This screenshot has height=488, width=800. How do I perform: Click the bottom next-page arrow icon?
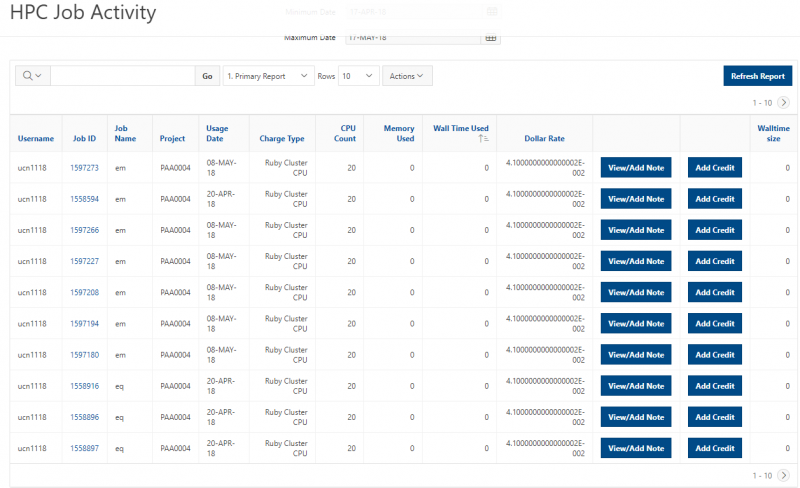(783, 475)
